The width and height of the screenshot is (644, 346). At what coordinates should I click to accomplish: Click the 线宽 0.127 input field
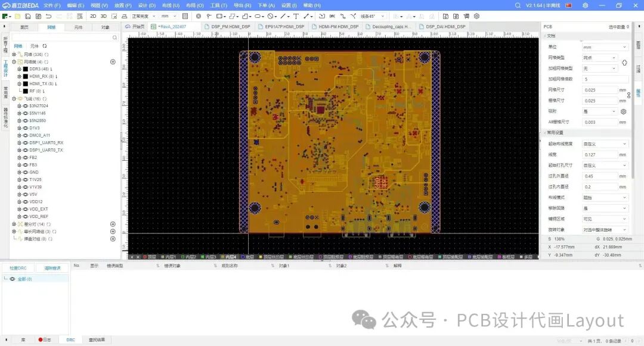600,155
